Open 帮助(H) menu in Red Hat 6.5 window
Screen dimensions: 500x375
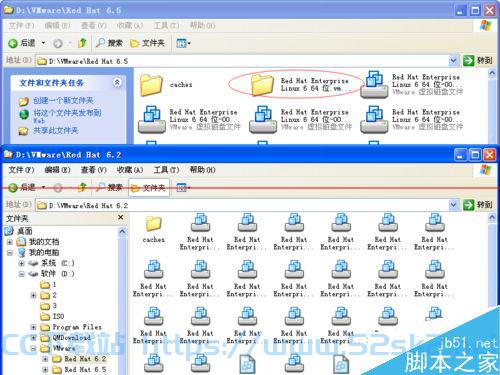[202, 25]
